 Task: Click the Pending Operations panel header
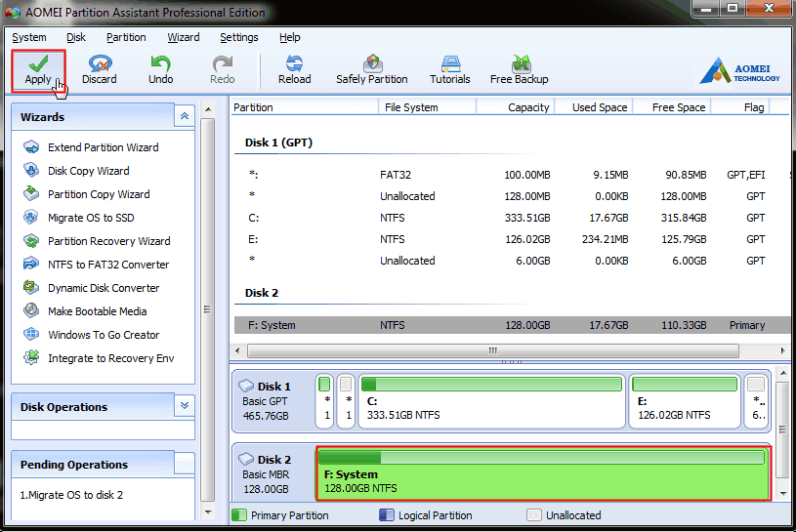pyautogui.click(x=102, y=465)
